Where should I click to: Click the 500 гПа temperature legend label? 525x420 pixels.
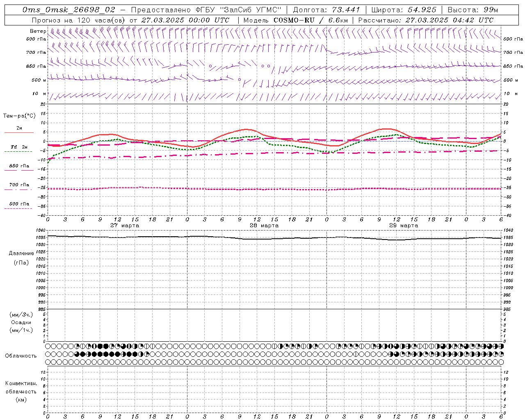[x=19, y=204]
